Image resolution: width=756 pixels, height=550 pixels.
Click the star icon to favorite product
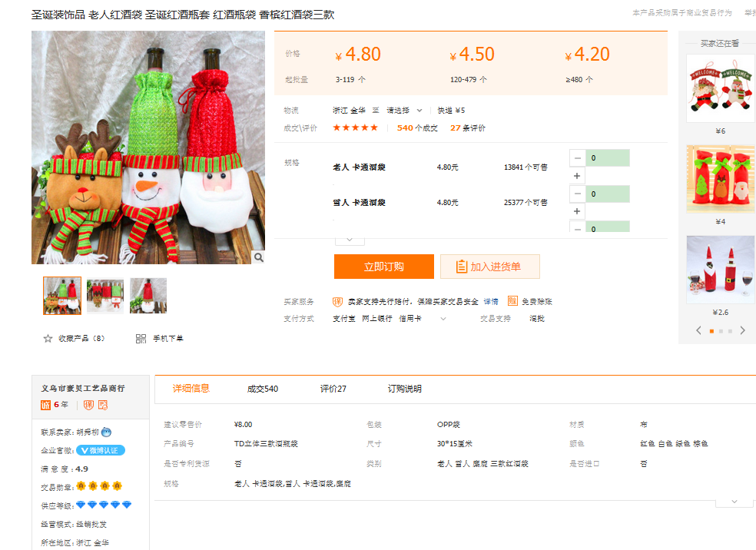tap(48, 339)
